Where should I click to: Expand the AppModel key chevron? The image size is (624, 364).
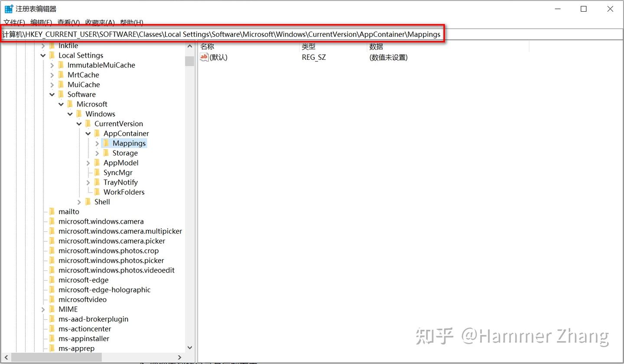pyautogui.click(x=88, y=162)
